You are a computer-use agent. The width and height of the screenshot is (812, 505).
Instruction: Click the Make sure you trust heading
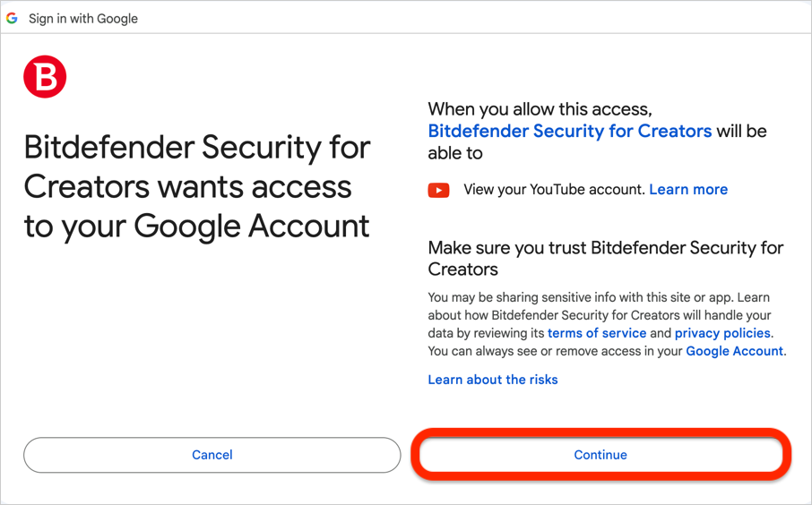pos(605,258)
